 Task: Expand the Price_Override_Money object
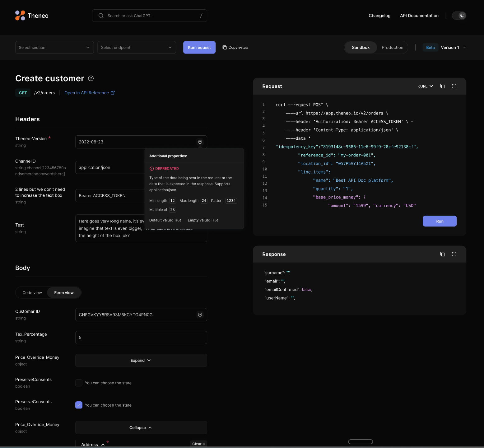(x=141, y=360)
